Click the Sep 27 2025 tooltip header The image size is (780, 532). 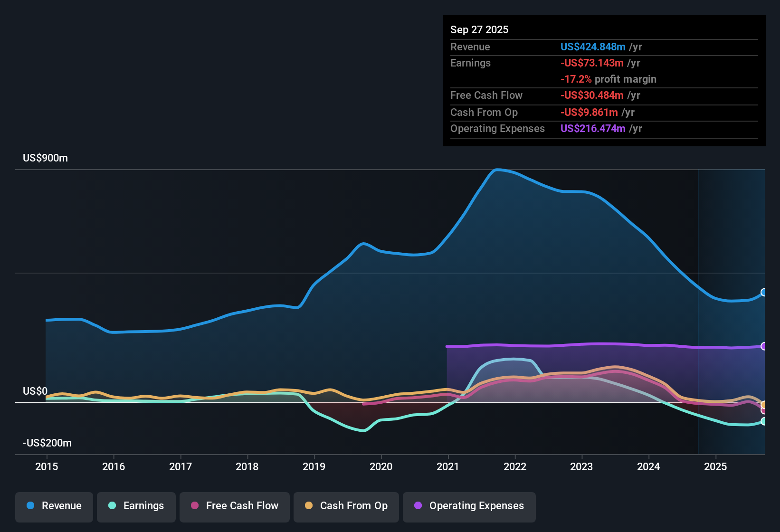(x=479, y=29)
